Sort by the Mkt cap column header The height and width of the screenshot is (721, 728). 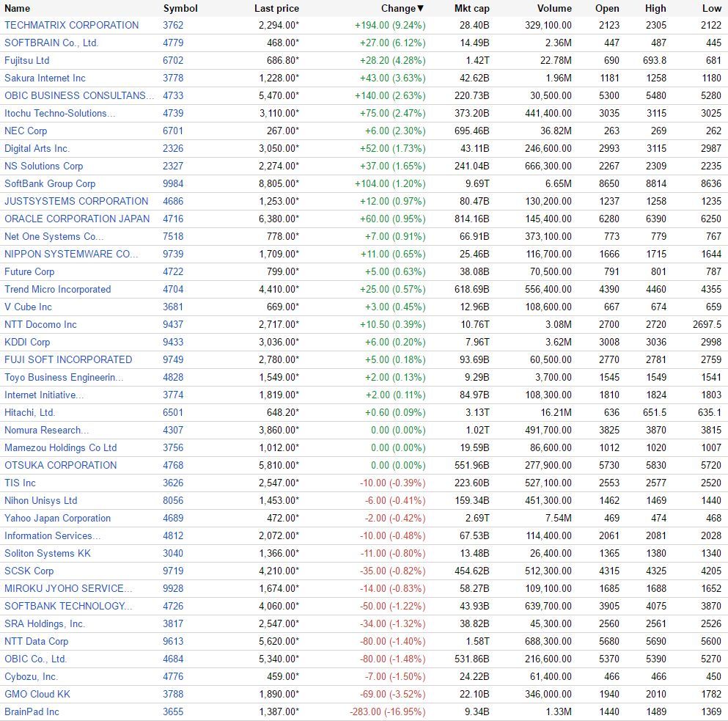(471, 8)
